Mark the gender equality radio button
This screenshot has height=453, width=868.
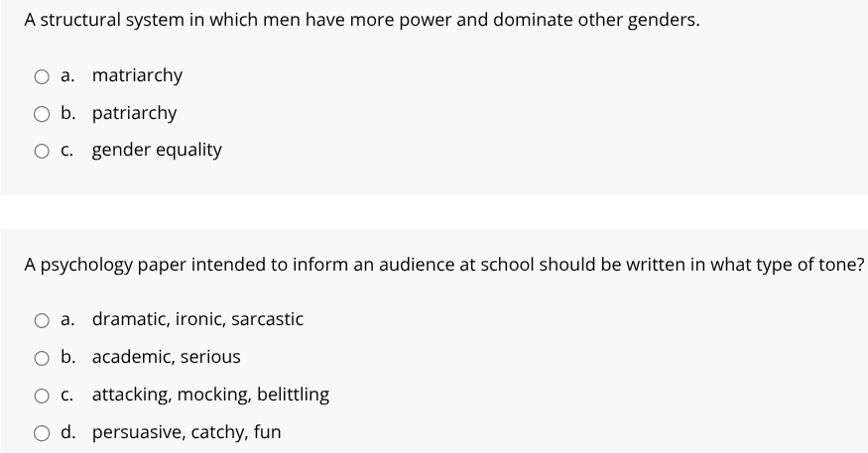42,151
